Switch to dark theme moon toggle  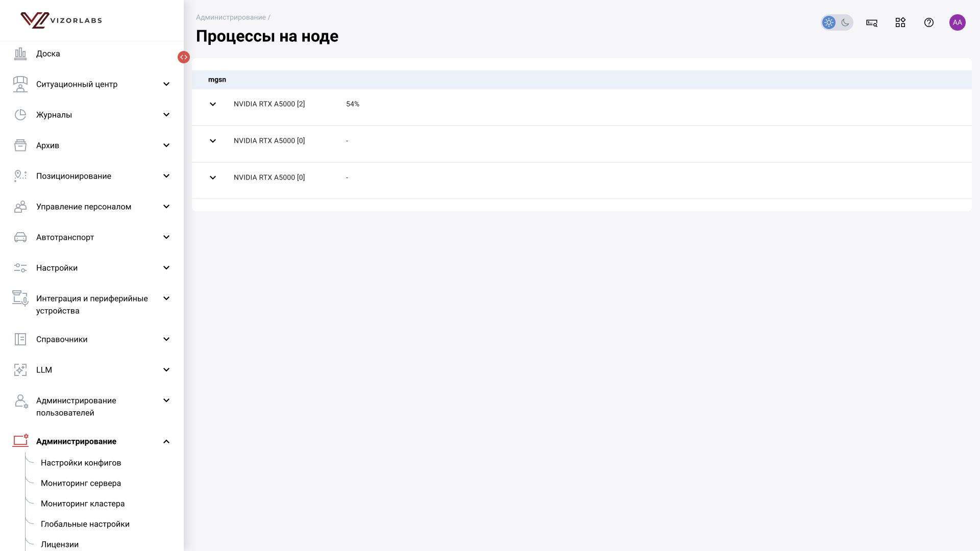[x=845, y=22]
